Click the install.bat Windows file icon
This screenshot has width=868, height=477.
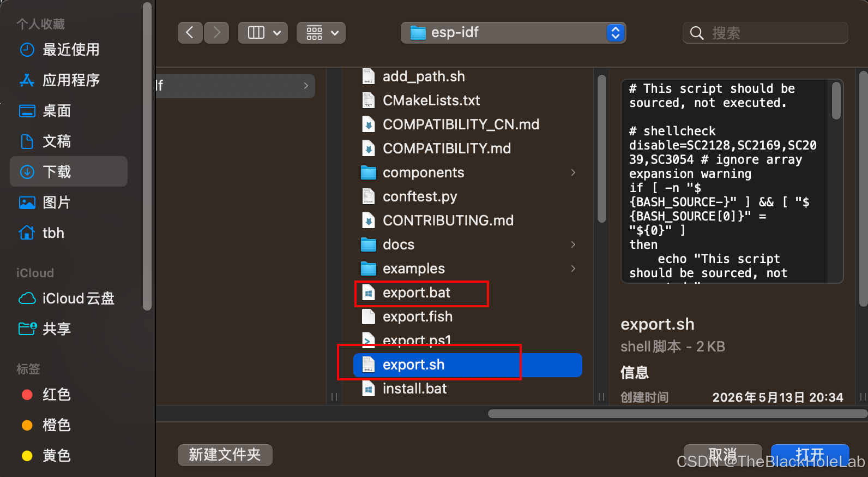369,389
